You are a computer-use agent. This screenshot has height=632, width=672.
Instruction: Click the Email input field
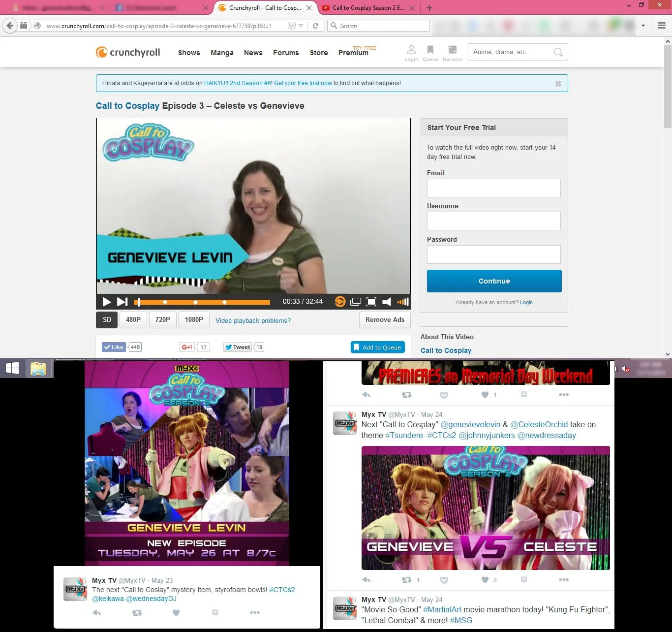coord(494,188)
